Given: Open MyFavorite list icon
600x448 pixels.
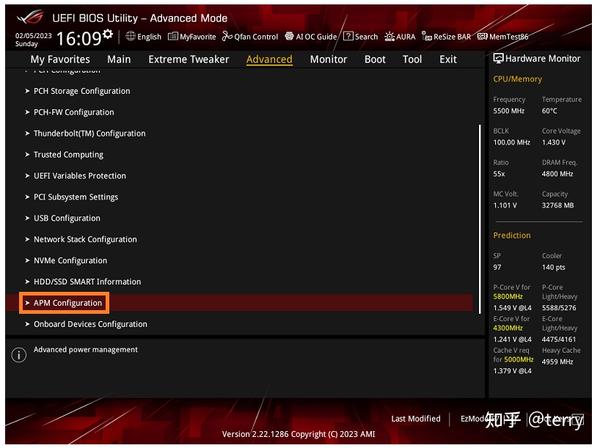Looking at the screenshot, I should (173, 36).
